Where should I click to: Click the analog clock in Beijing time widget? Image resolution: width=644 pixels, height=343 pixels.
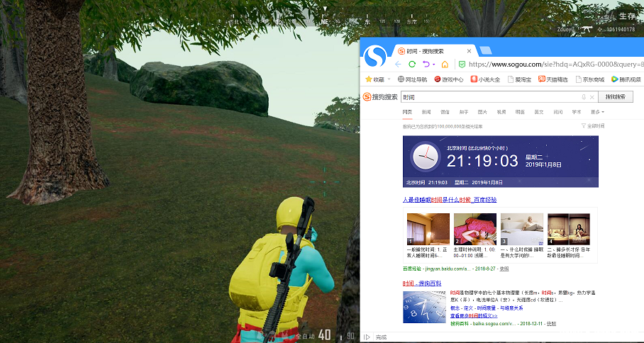point(426,157)
